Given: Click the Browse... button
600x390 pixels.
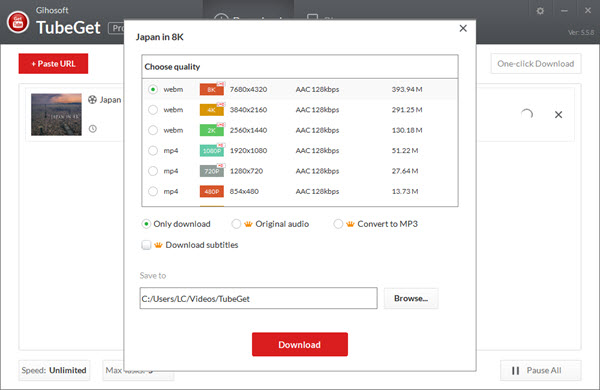Looking at the screenshot, I should [411, 299].
